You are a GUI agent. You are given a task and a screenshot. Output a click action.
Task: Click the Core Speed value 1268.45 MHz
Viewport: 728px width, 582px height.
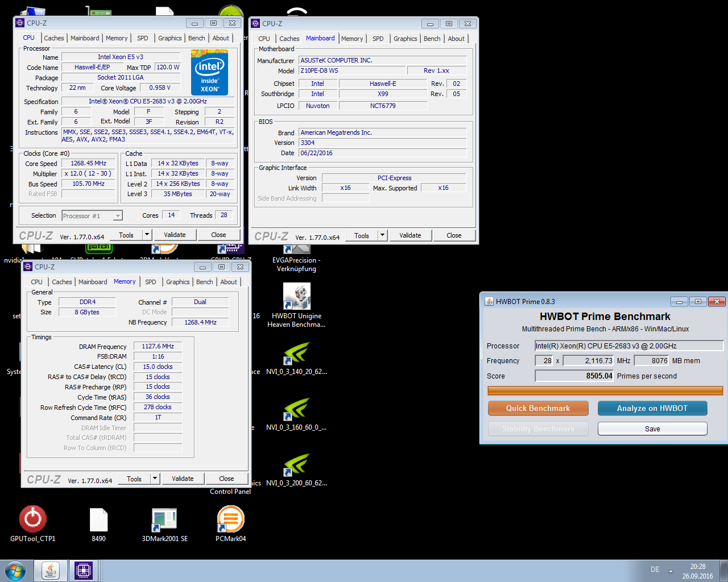pos(89,163)
